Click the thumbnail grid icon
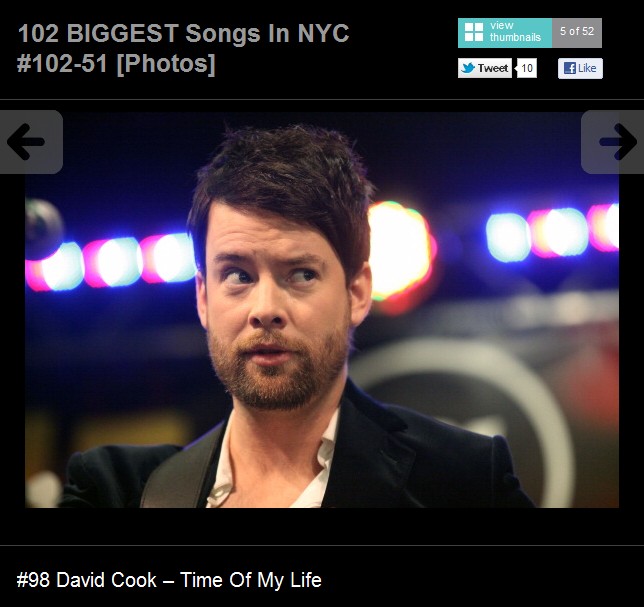 (474, 32)
